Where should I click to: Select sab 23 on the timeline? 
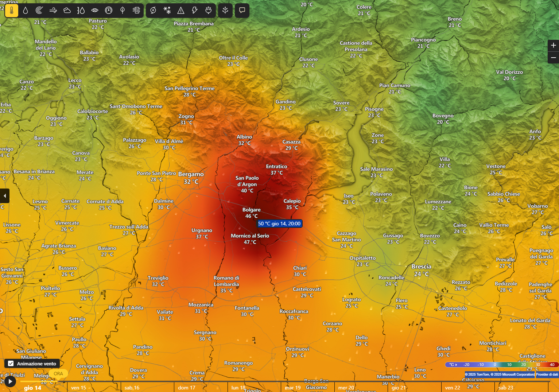click(506, 388)
